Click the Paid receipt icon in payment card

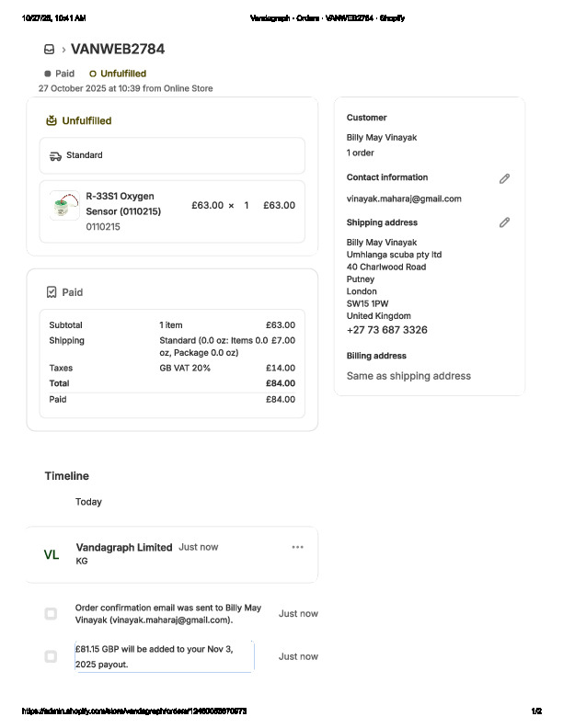pyautogui.click(x=52, y=292)
